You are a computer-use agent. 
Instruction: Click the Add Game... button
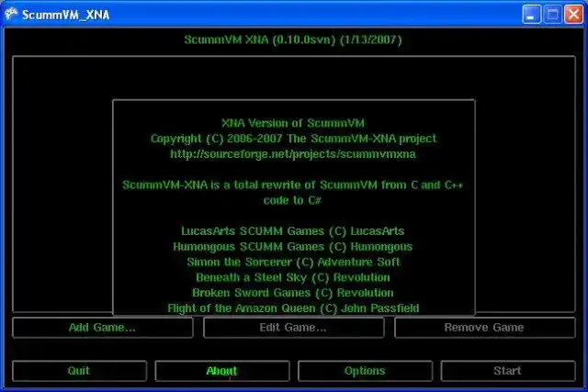103,328
